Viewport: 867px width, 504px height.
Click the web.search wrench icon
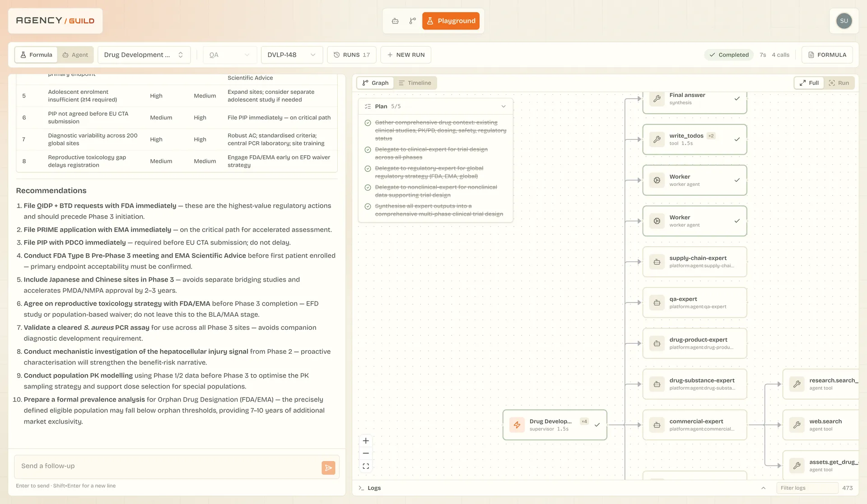pos(797,425)
